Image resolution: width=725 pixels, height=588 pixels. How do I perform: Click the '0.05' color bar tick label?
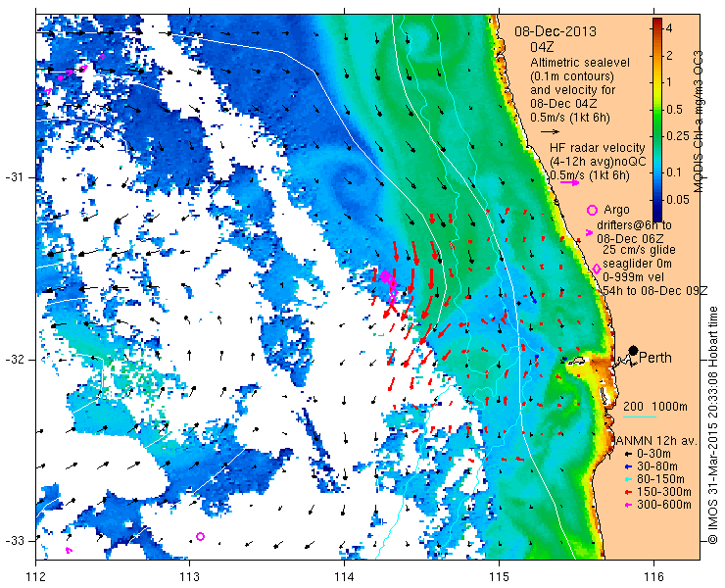[677, 200]
